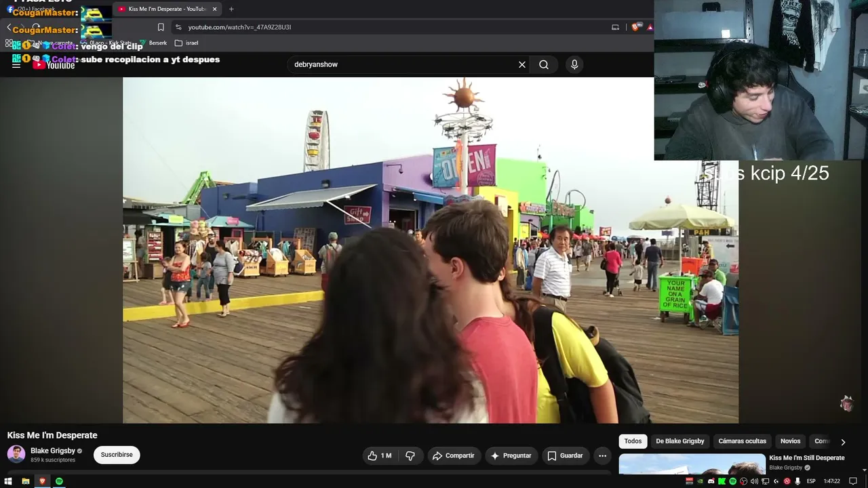
Task: Click the video player to pause
Action: click(x=431, y=250)
